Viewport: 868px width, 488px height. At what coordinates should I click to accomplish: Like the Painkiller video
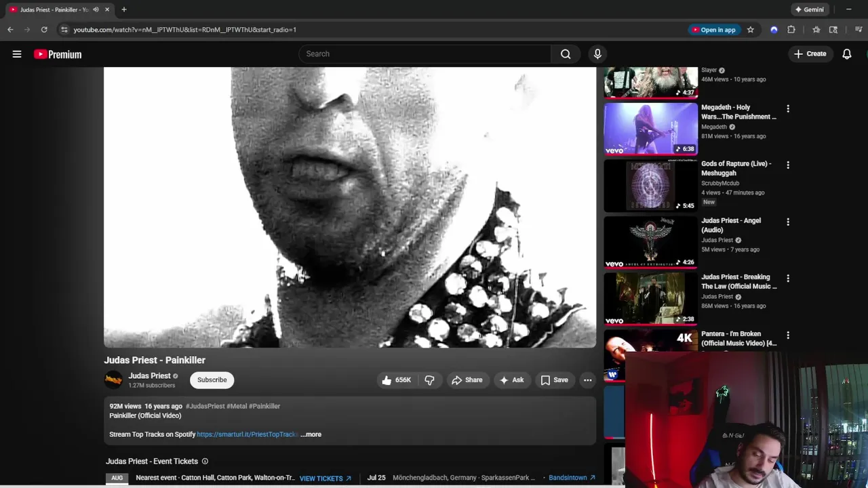(x=397, y=380)
